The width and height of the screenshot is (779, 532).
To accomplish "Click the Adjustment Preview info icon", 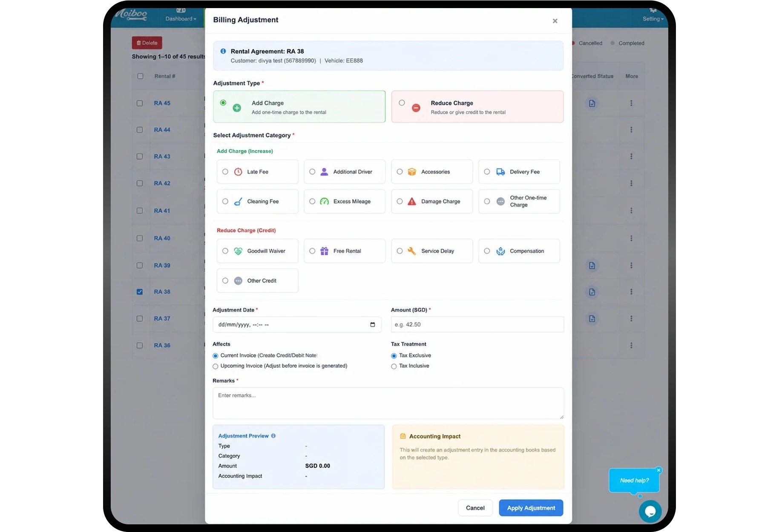I will click(x=273, y=436).
